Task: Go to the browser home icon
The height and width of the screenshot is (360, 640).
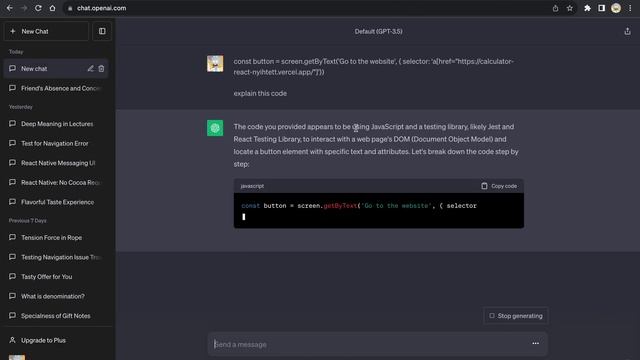Action: pos(52,8)
